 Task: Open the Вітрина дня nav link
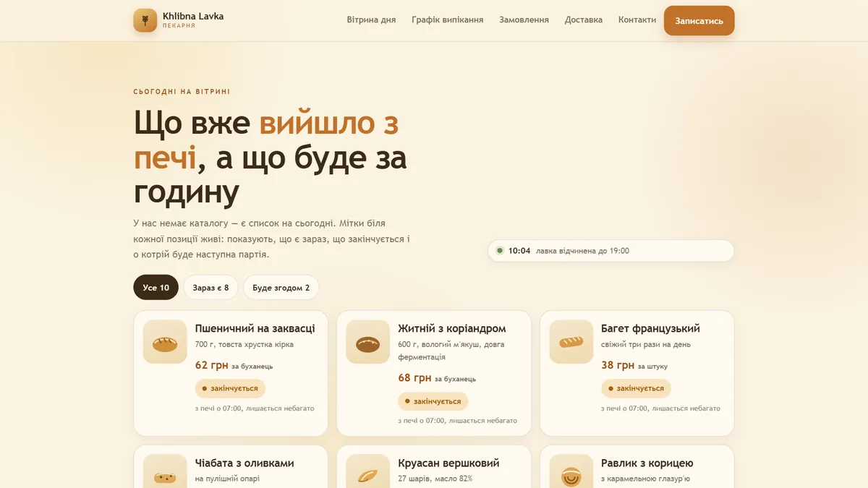(x=371, y=20)
